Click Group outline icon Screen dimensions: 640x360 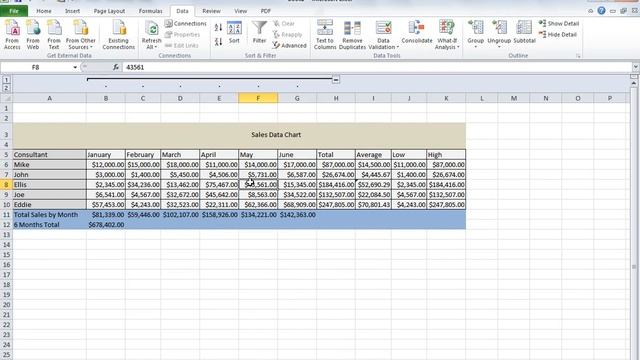[x=476, y=33]
